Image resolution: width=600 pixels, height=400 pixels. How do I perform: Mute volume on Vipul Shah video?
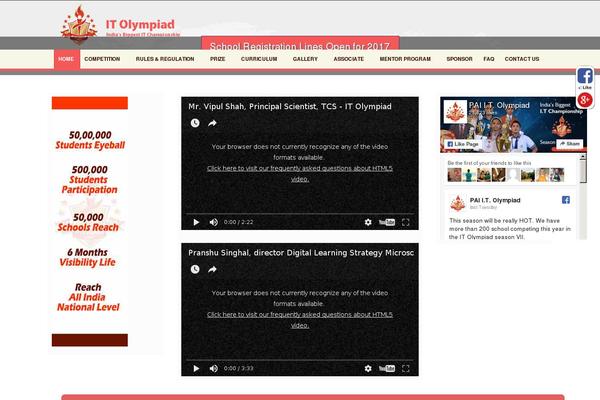point(214,222)
